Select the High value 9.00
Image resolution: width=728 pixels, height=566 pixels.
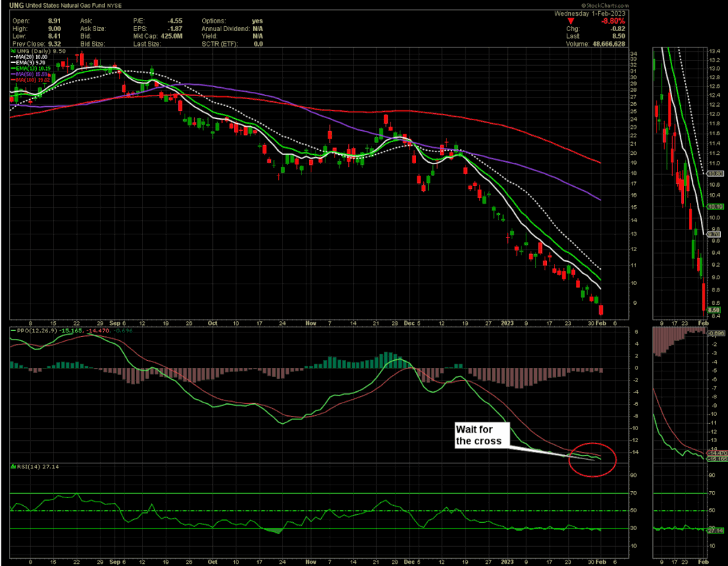(54, 28)
